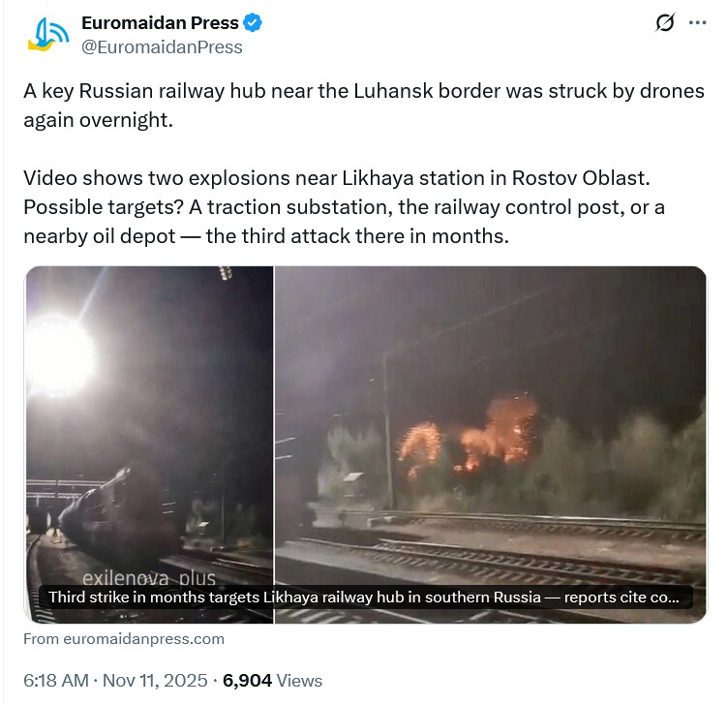Click the paragraph mentioning Likhaya station
This screenshot has height=705, width=728.
[345, 207]
